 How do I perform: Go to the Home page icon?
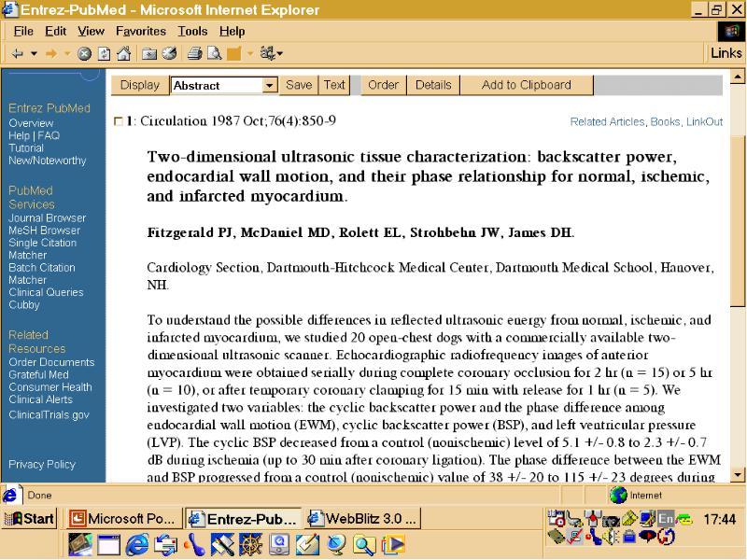click(124, 53)
